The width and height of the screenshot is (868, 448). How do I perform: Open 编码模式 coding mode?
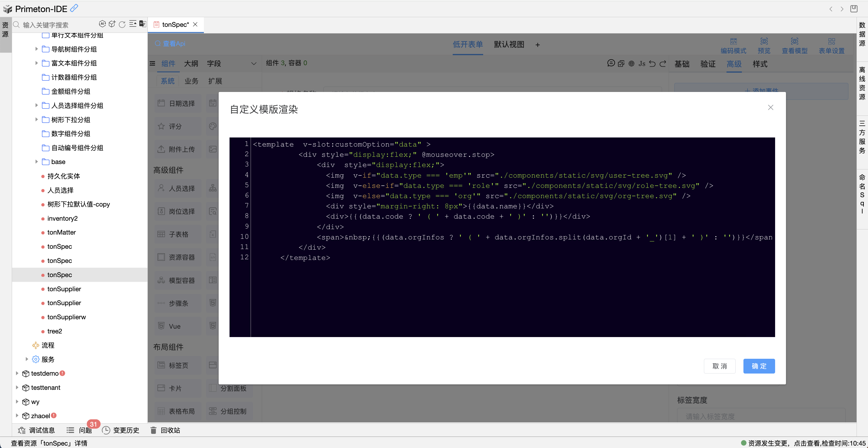[x=734, y=45]
